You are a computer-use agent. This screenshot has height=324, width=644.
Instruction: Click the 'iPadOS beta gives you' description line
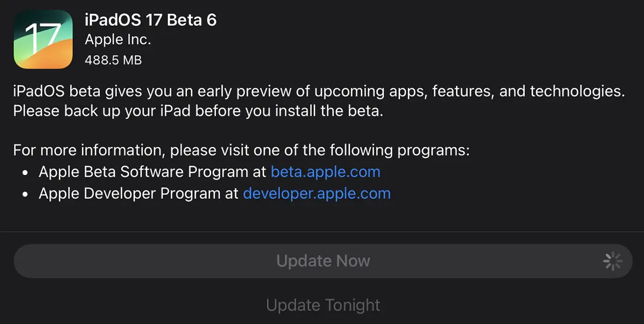(x=319, y=91)
